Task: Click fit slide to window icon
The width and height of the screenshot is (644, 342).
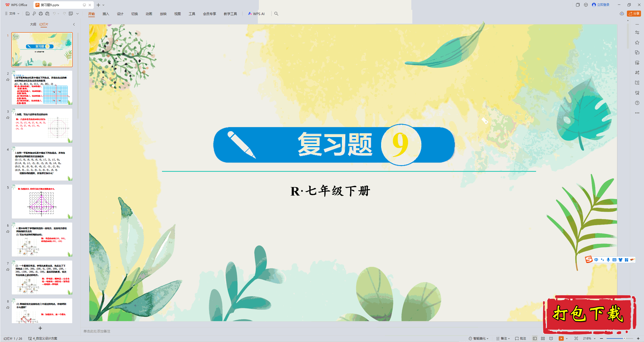Action: point(576,338)
